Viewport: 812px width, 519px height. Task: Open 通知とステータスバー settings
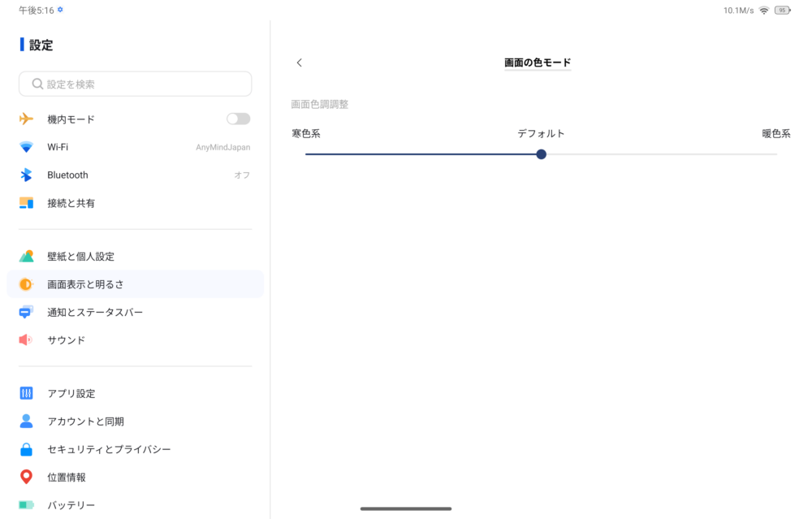[94, 313]
